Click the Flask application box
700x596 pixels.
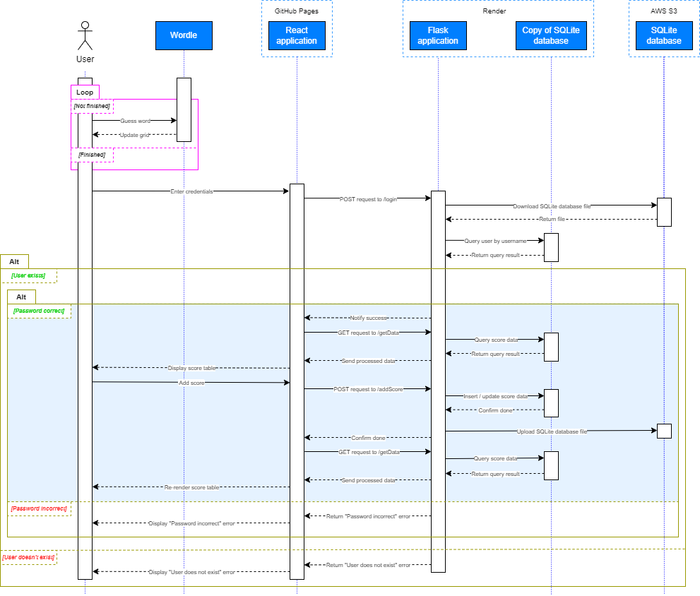[x=438, y=35]
